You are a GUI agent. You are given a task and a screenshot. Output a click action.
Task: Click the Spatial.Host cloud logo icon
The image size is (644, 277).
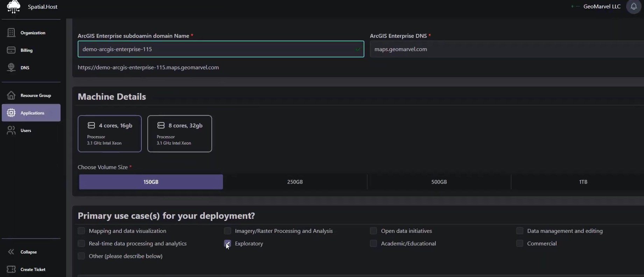click(14, 7)
